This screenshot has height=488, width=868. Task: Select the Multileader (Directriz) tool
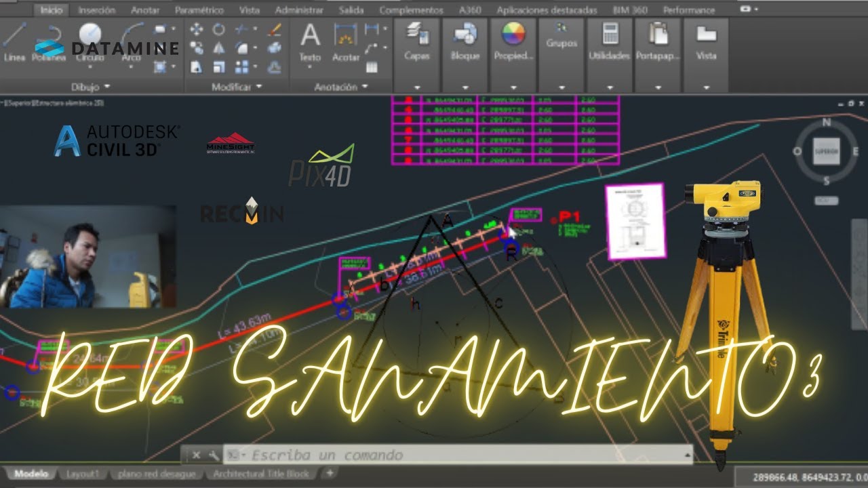coord(371,48)
